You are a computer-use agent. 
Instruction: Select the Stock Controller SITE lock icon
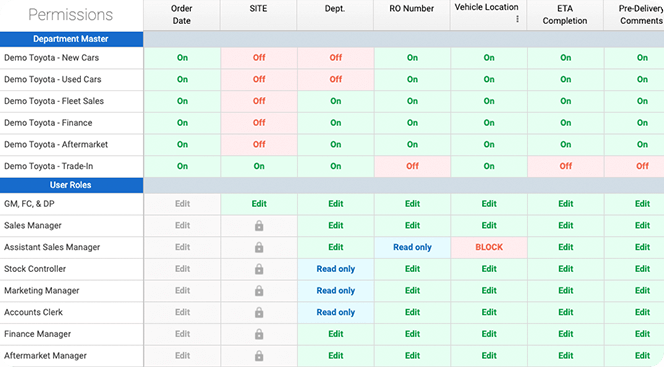(x=259, y=269)
